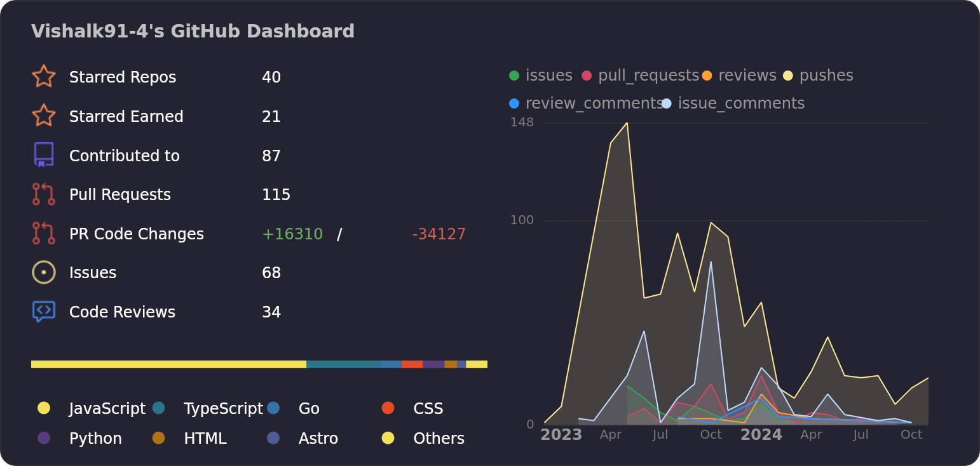Click the CSS segment of language bar
980x466 pixels.
pyautogui.click(x=412, y=364)
